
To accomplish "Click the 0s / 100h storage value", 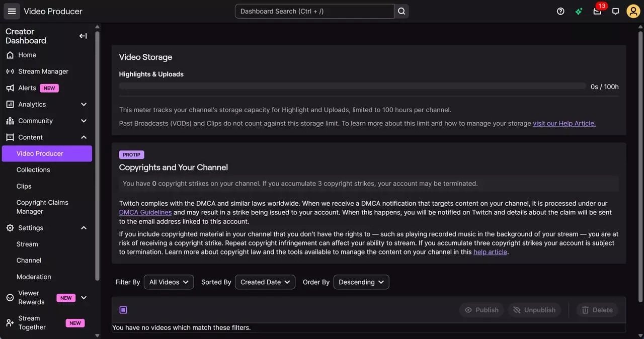I will (x=605, y=87).
